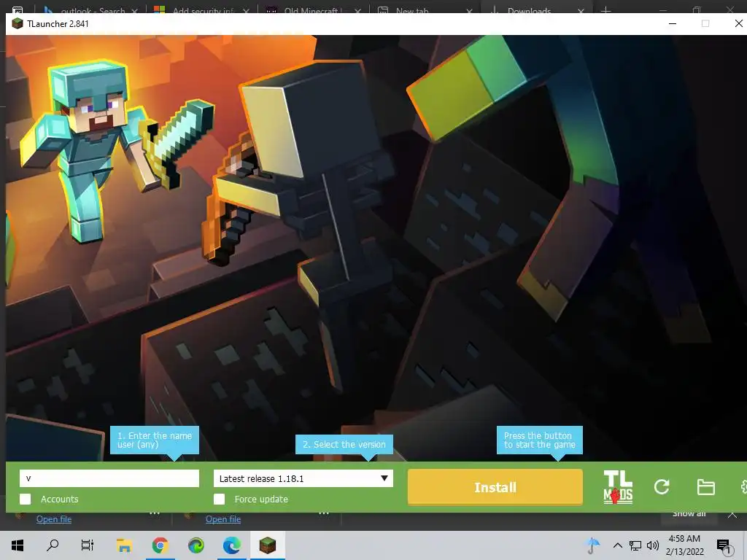Image resolution: width=747 pixels, height=560 pixels.
Task: Click the Force update label text
Action: click(261, 499)
